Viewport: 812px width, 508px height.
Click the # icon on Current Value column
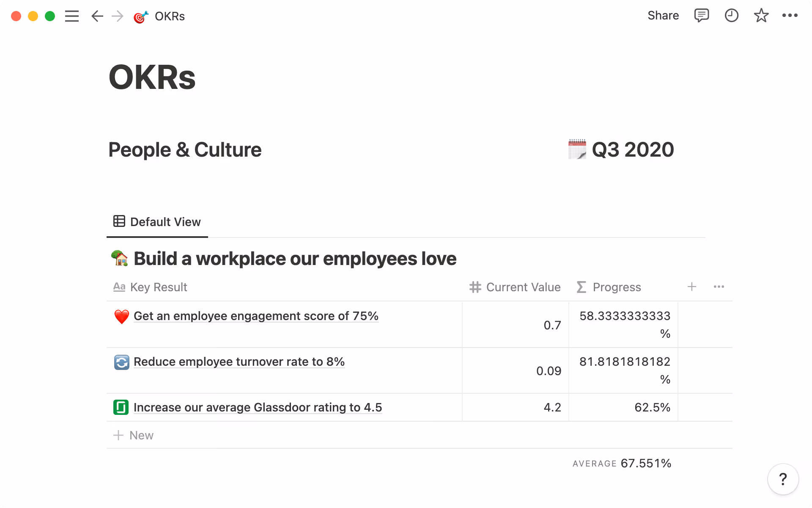click(x=475, y=287)
